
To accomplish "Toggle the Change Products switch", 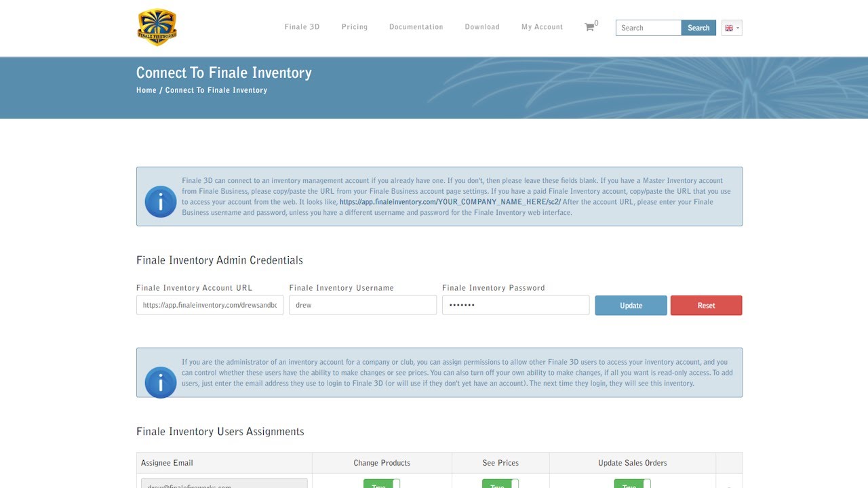I will [x=382, y=484].
